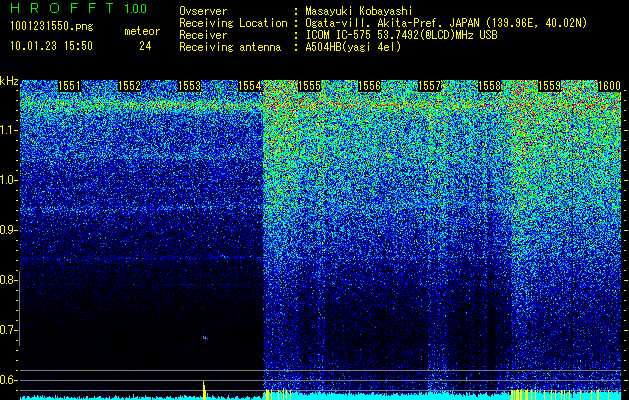Image resolution: width=629 pixels, height=400 pixels.
Task: Click the Ovserver label
Action: (203, 11)
